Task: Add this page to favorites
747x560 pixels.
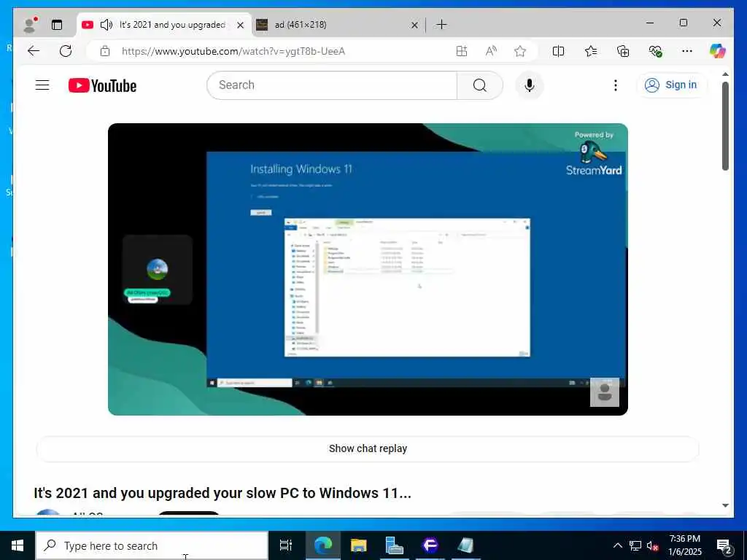Action: 520,51
